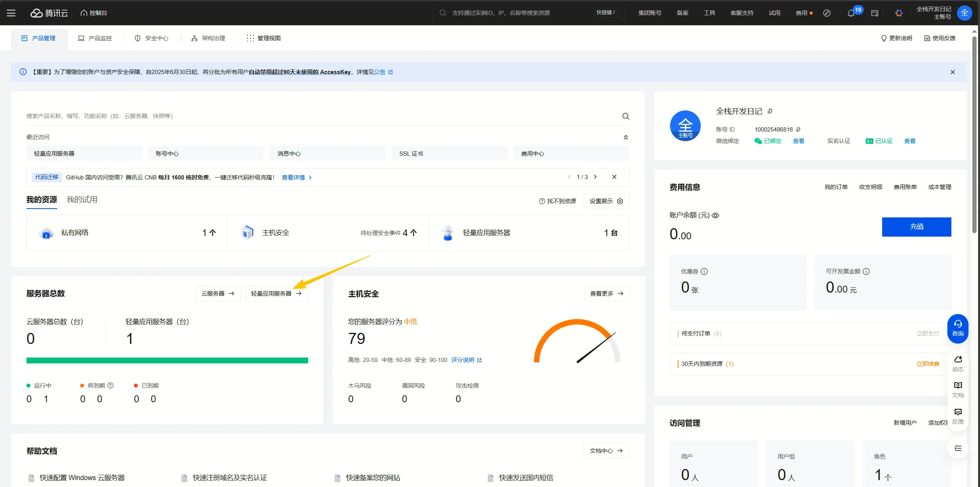Open the hamburger navigation menu
This screenshot has height=487, width=980.
click(11, 13)
